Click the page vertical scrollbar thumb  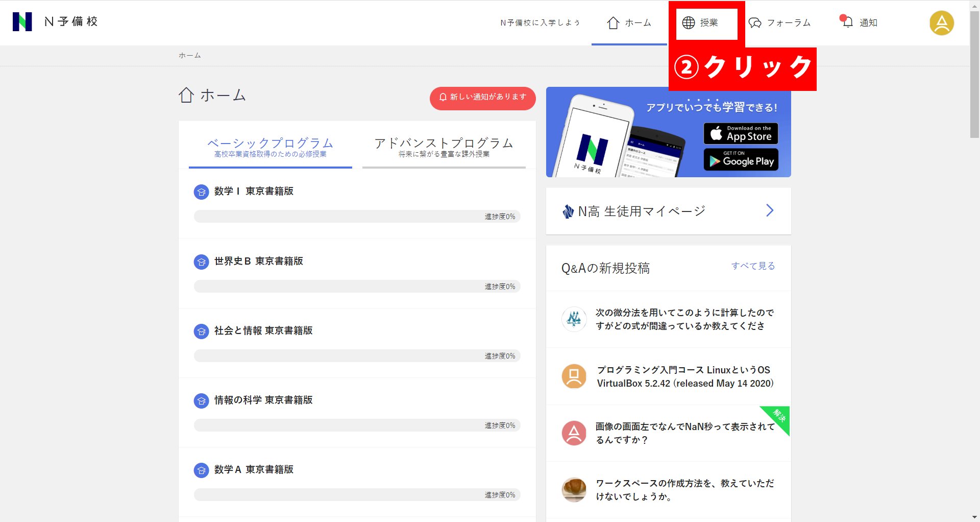tap(974, 74)
